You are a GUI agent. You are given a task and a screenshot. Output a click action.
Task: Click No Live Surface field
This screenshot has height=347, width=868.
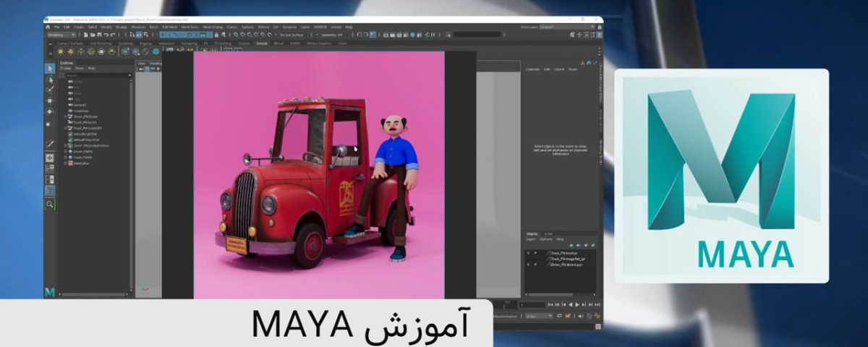click(292, 35)
